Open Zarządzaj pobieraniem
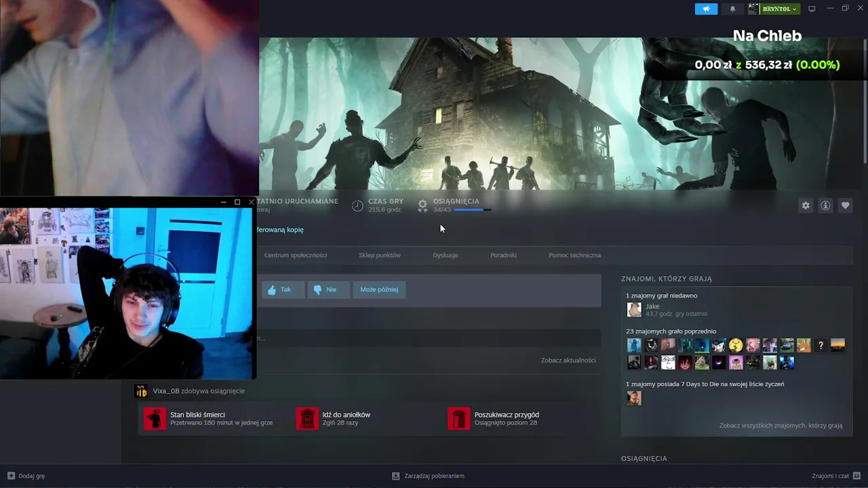The image size is (868, 488). 428,476
